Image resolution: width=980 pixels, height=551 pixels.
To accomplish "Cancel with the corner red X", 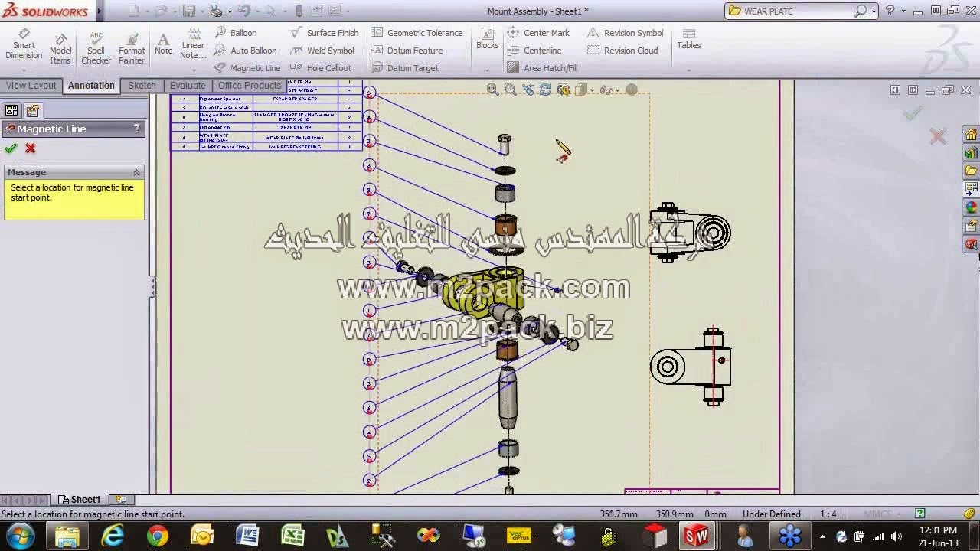I will click(938, 137).
